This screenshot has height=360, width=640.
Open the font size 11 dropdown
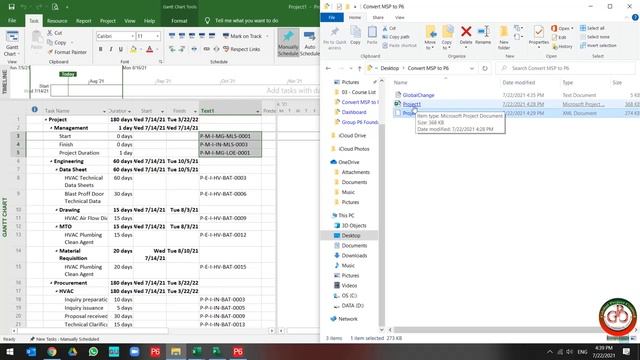(x=158, y=36)
